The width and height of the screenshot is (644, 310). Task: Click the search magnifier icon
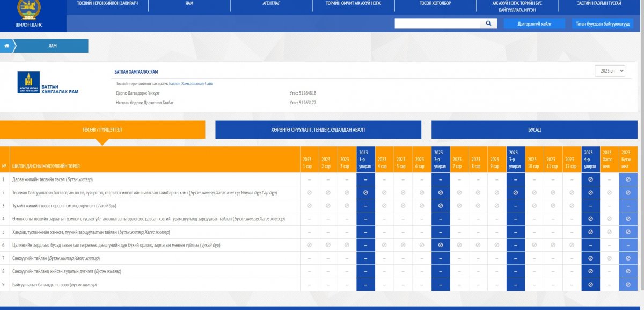488,24
